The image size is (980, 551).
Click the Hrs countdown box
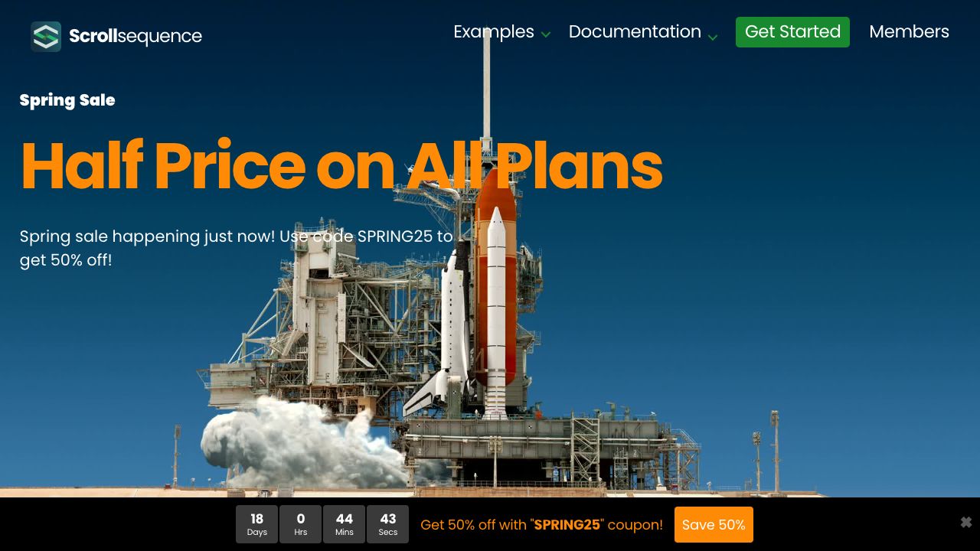301,524
